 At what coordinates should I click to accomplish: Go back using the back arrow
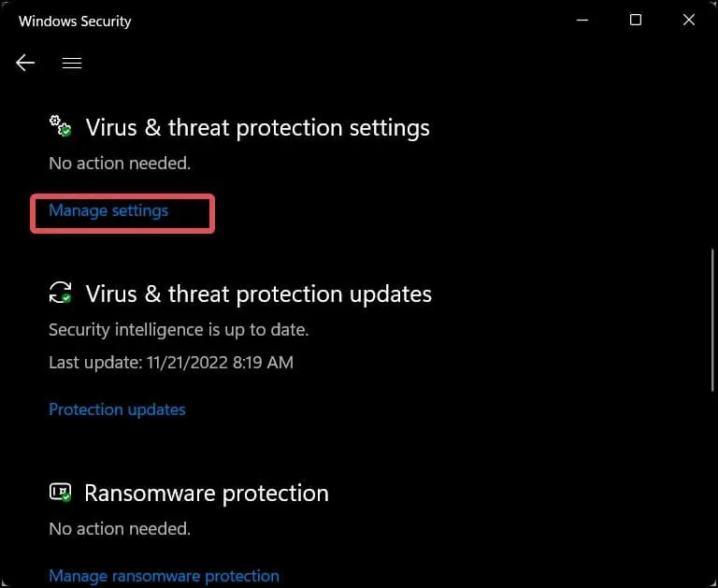(25, 63)
